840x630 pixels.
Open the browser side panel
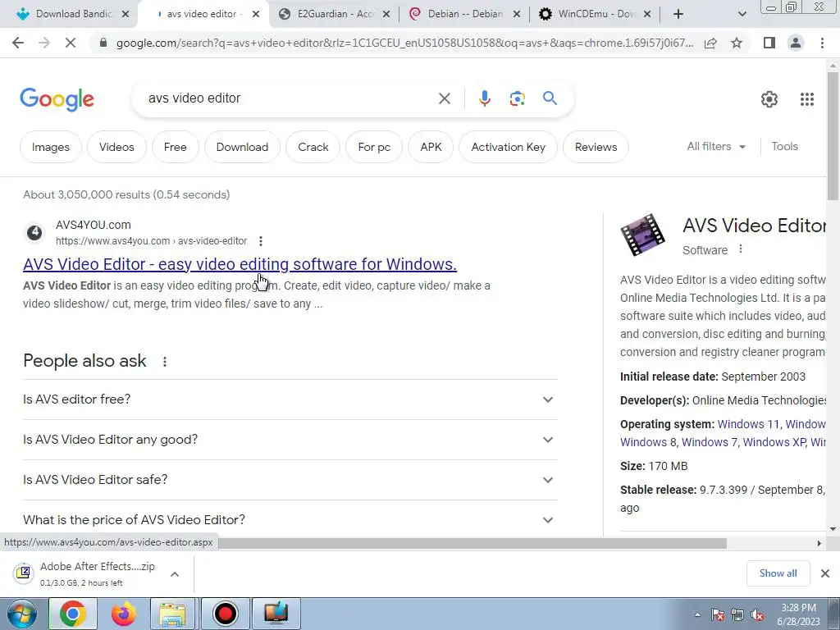769,43
